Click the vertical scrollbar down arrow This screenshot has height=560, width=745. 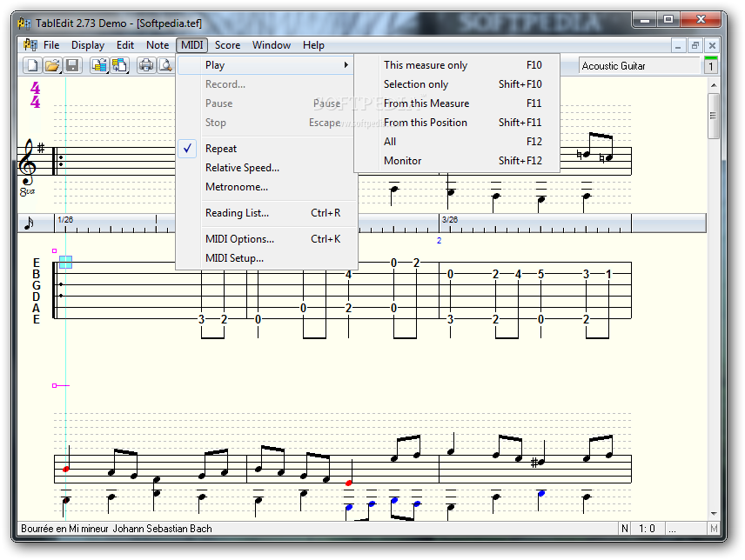click(x=713, y=514)
